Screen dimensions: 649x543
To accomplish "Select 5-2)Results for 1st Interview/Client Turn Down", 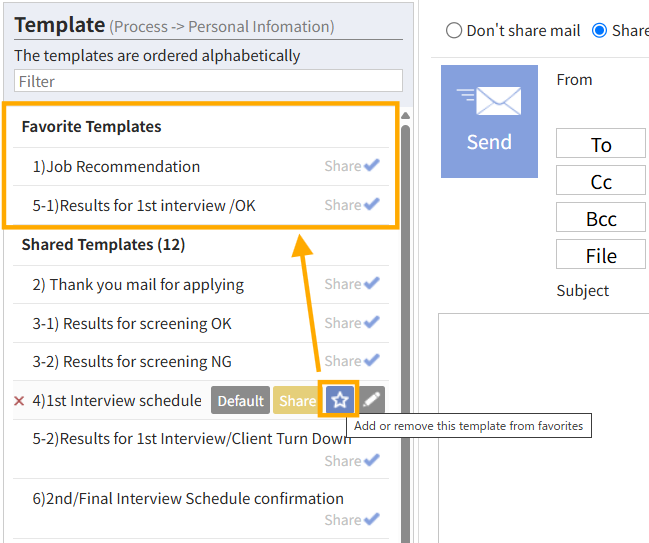I will point(192,438).
